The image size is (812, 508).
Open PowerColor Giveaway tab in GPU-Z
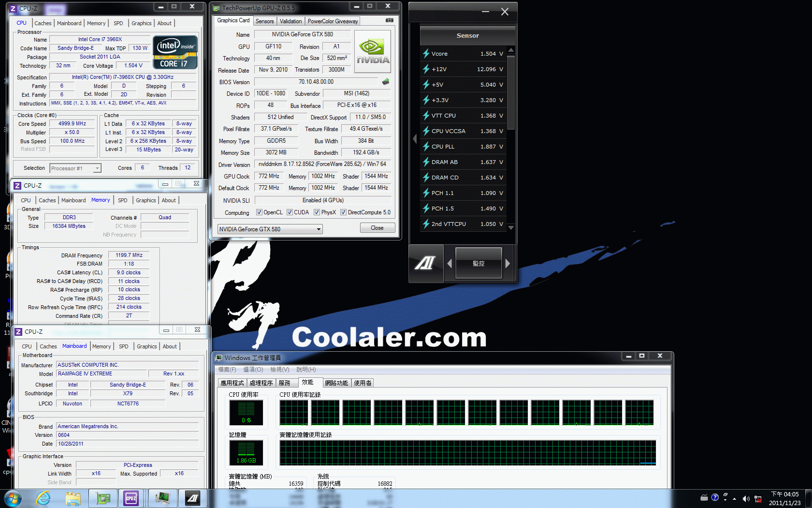333,21
